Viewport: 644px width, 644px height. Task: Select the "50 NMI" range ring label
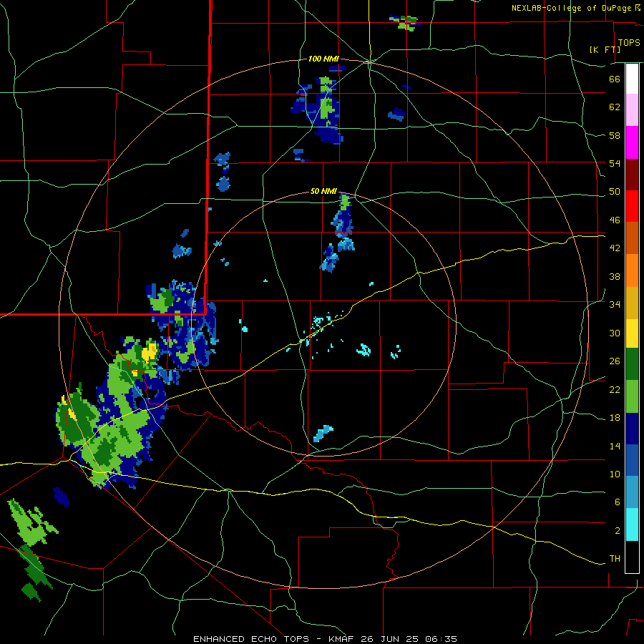click(323, 191)
